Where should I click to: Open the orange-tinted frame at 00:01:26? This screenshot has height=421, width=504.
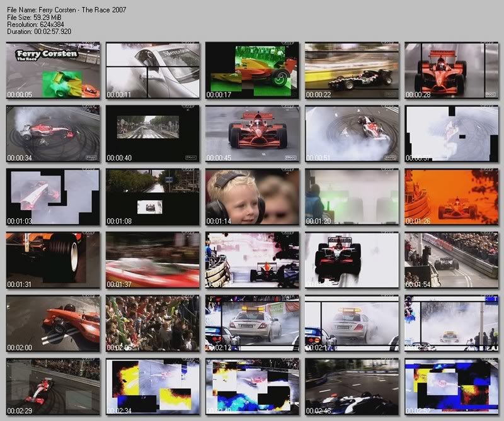[x=452, y=196]
